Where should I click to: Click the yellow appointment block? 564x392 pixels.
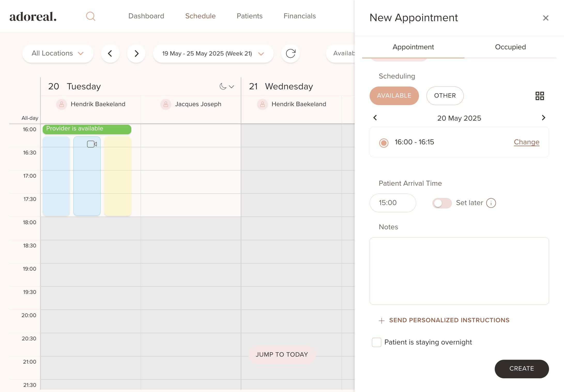point(118,176)
